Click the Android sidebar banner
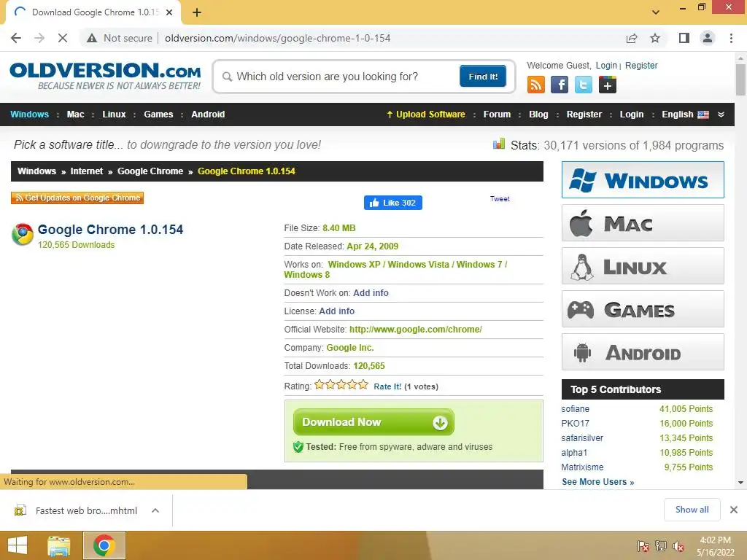Image resolution: width=747 pixels, height=560 pixels. (x=643, y=352)
